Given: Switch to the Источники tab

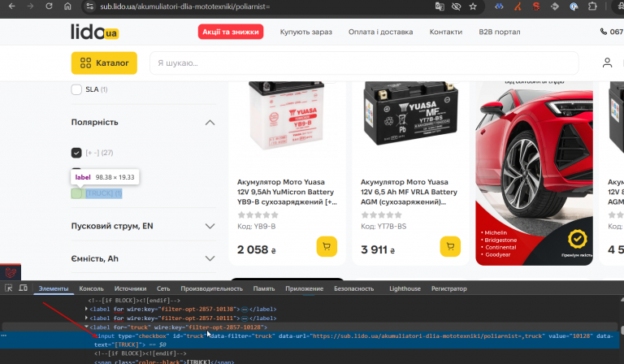Looking at the screenshot, I should (130, 288).
